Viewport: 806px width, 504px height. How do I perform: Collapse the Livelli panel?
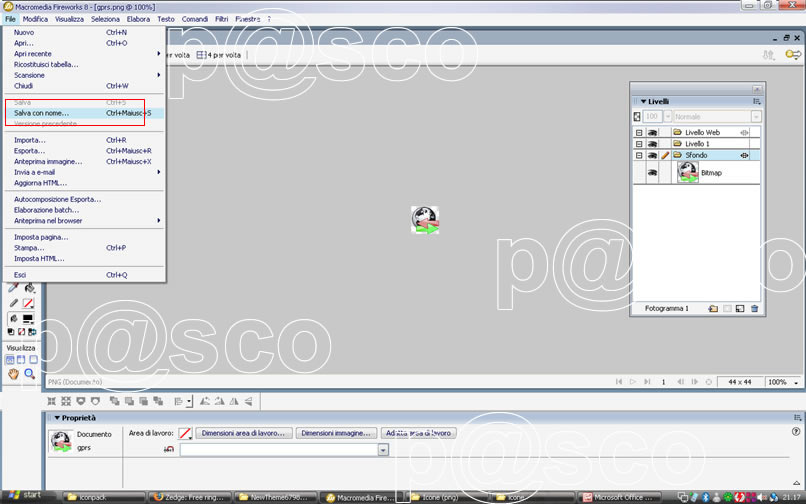pos(643,101)
